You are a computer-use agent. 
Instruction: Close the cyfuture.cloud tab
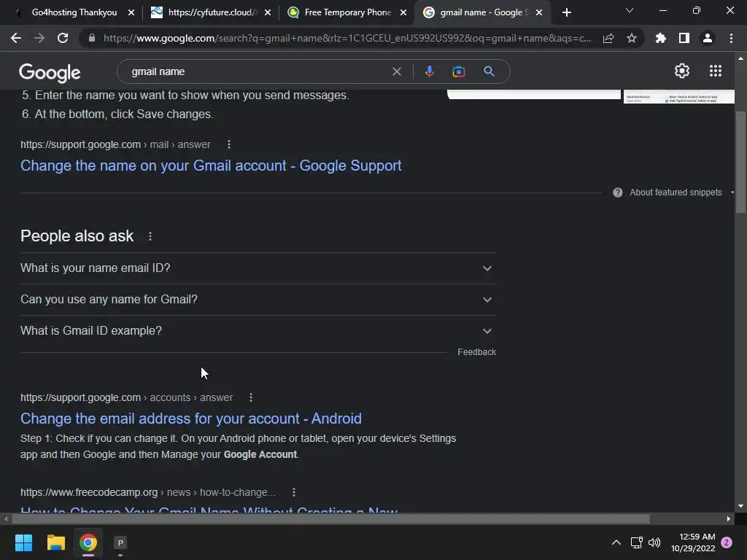point(267,12)
